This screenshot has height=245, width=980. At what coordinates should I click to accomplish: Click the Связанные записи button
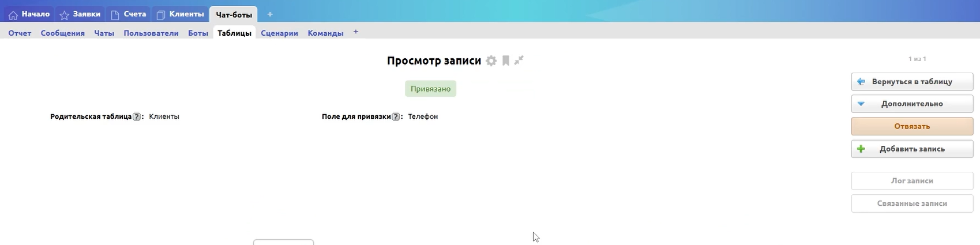click(912, 203)
